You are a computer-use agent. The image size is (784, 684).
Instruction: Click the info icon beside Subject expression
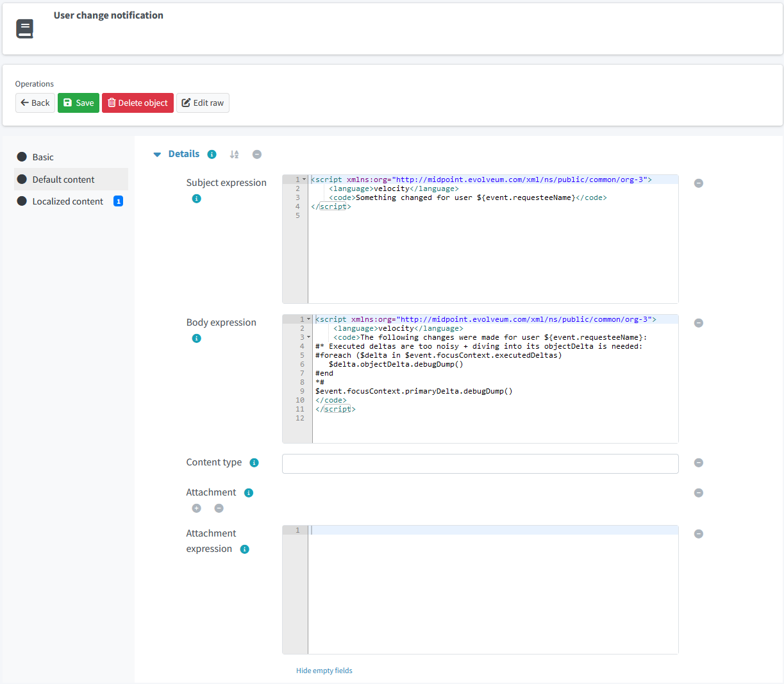click(196, 198)
